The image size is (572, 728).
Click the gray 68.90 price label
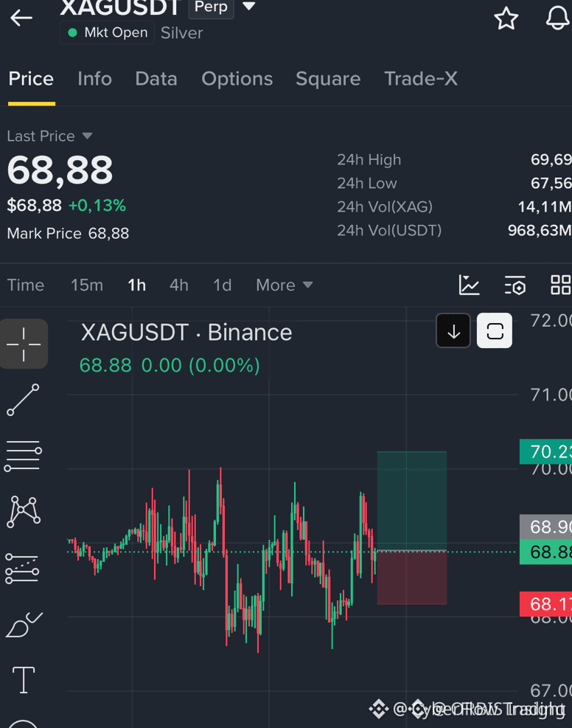(x=545, y=527)
